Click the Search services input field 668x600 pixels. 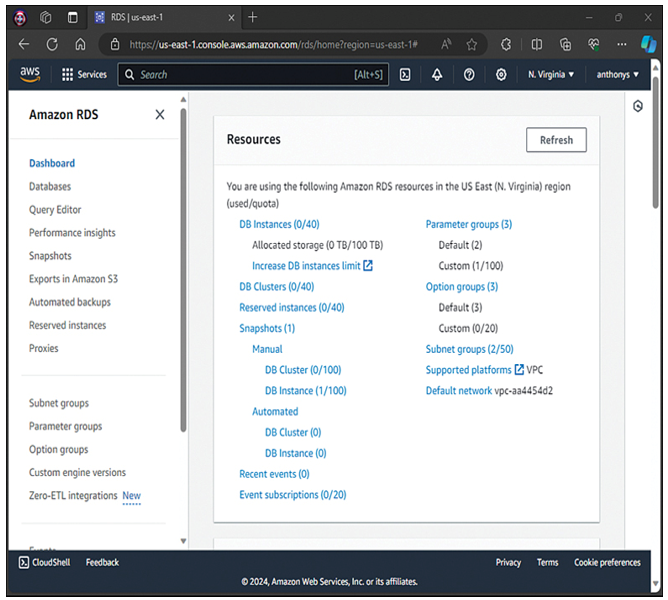(253, 75)
